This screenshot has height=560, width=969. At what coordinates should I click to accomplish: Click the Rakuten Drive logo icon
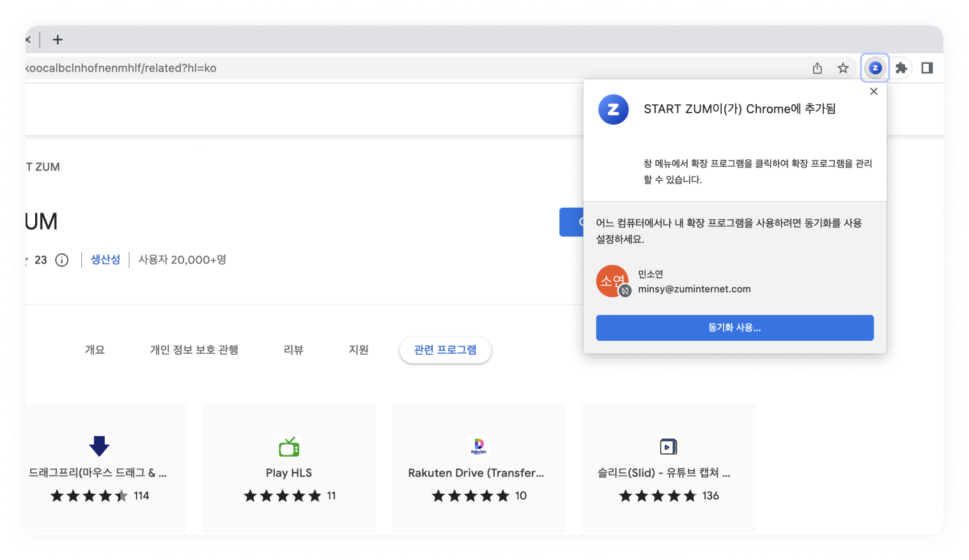[478, 446]
